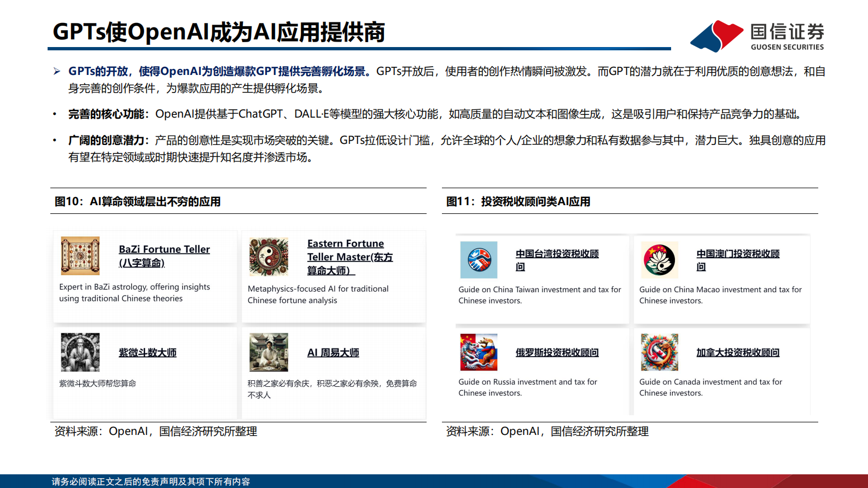Click the GUOSEN SECURITIES text
The width and height of the screenshot is (868, 488).
pos(787,47)
